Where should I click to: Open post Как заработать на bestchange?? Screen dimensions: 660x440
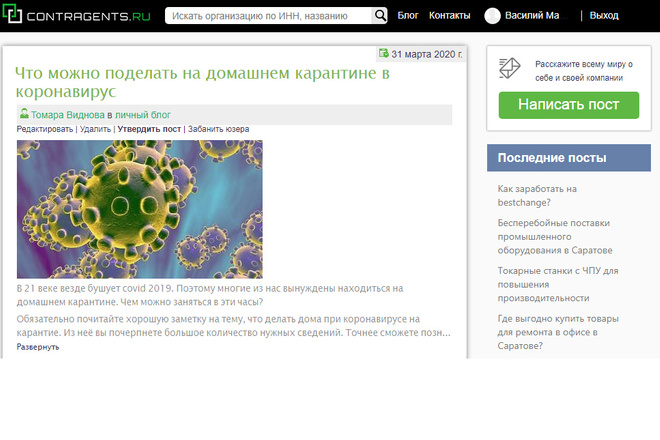click(x=537, y=196)
